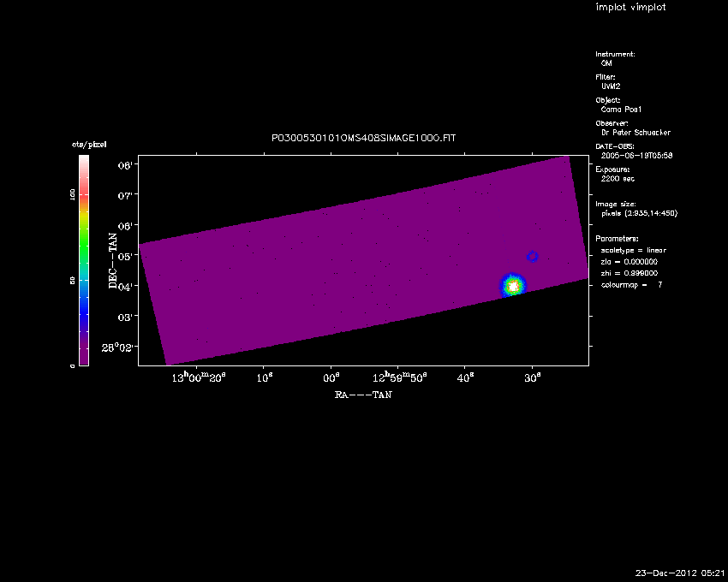Click the Dec tick label 03'
This screenshot has width=728, height=582.
(x=124, y=318)
